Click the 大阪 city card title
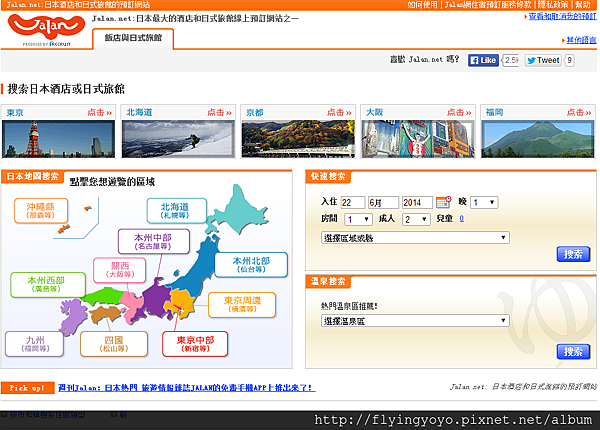 click(375, 112)
